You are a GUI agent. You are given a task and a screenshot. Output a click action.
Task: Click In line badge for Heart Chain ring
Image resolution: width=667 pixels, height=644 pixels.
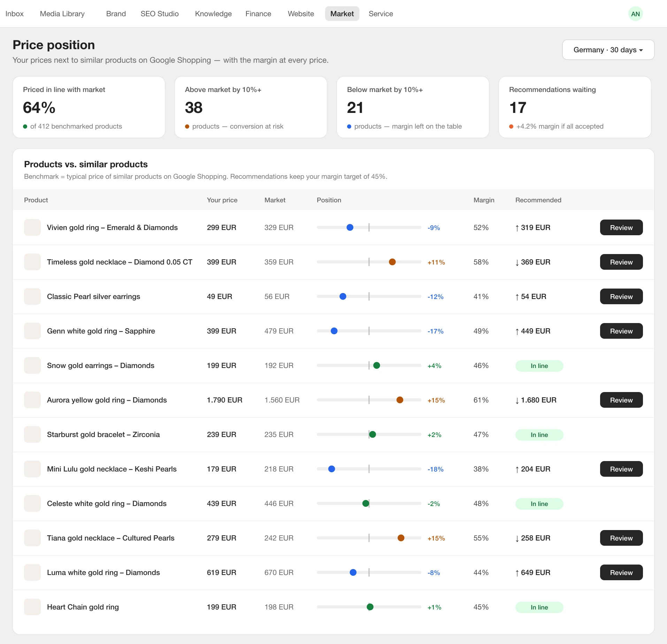click(x=539, y=607)
